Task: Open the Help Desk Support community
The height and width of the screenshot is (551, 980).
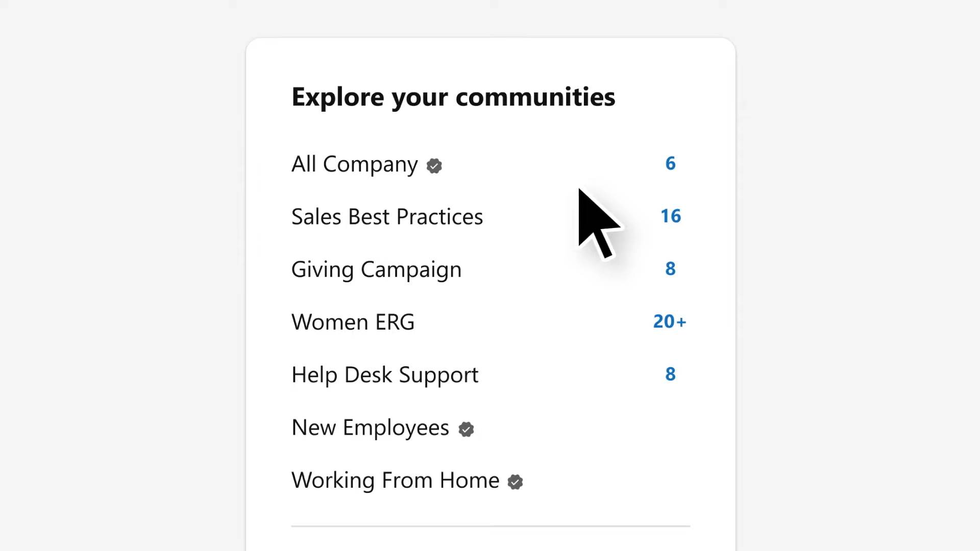Action: click(x=385, y=374)
